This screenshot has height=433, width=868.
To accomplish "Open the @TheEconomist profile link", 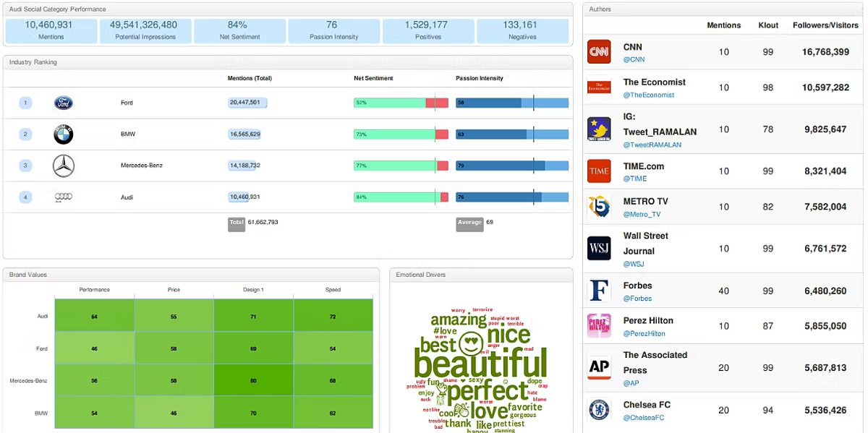I will pos(649,95).
